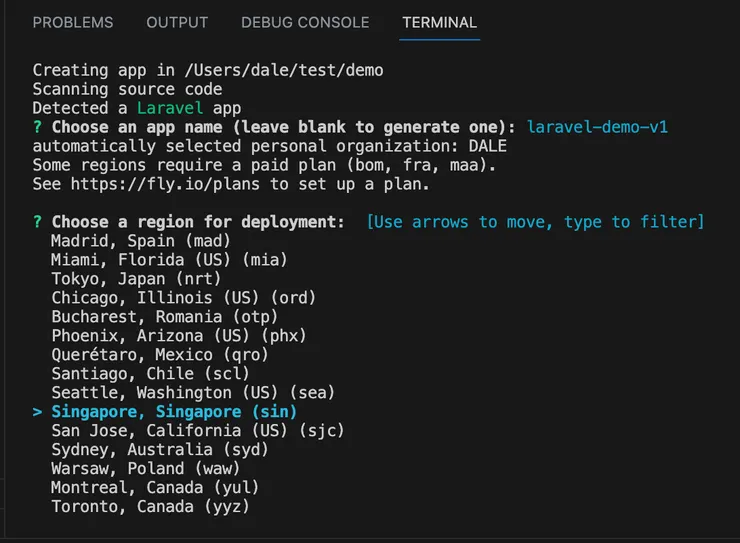Choose Madrid, Spain (mad) region
Viewport: 740px width, 543px height.
(141, 241)
